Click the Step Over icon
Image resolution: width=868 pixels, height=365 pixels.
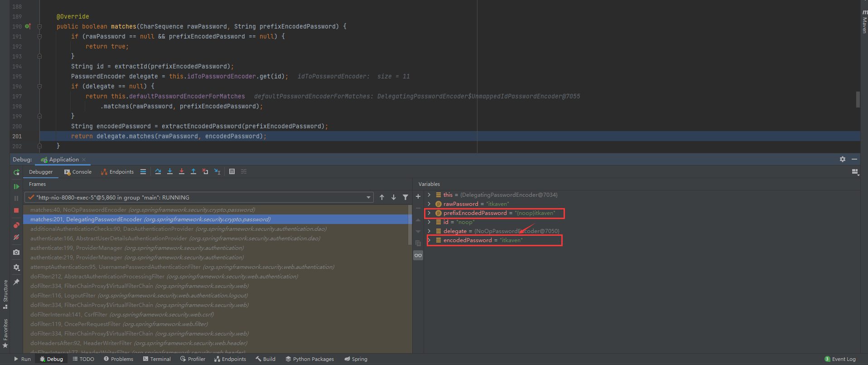click(158, 172)
